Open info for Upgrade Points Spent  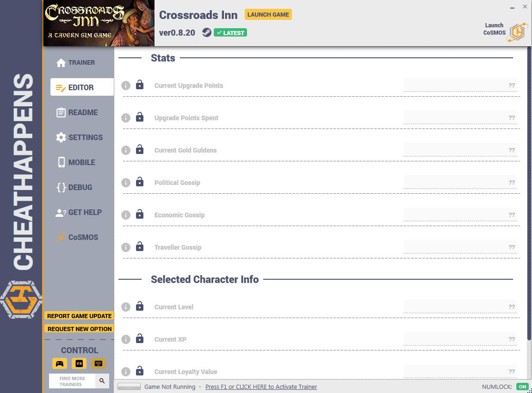[126, 117]
